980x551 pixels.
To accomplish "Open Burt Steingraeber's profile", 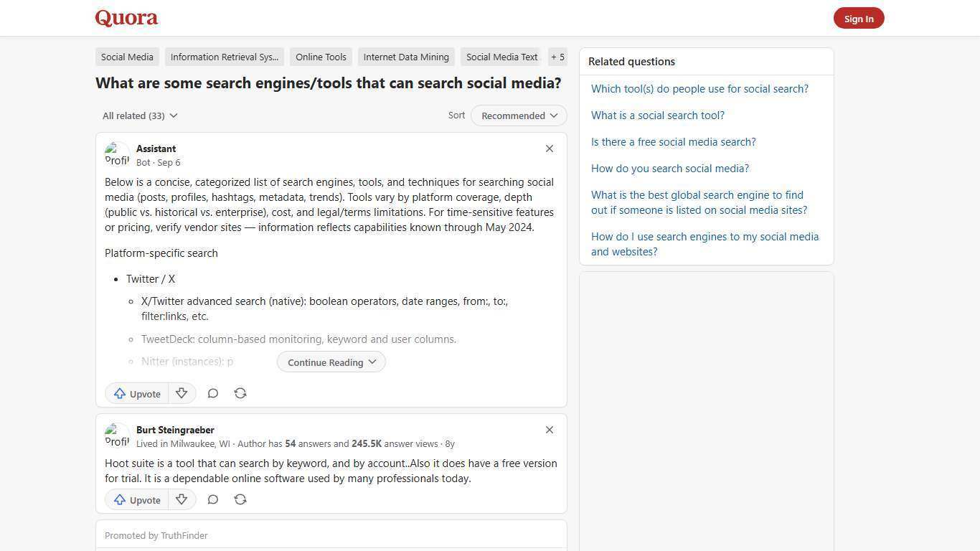I will [x=175, y=430].
